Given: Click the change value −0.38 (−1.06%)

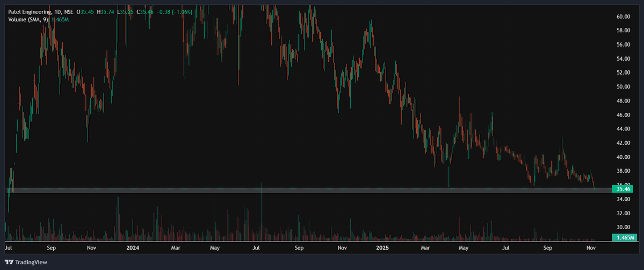Looking at the screenshot, I should click(x=173, y=12).
